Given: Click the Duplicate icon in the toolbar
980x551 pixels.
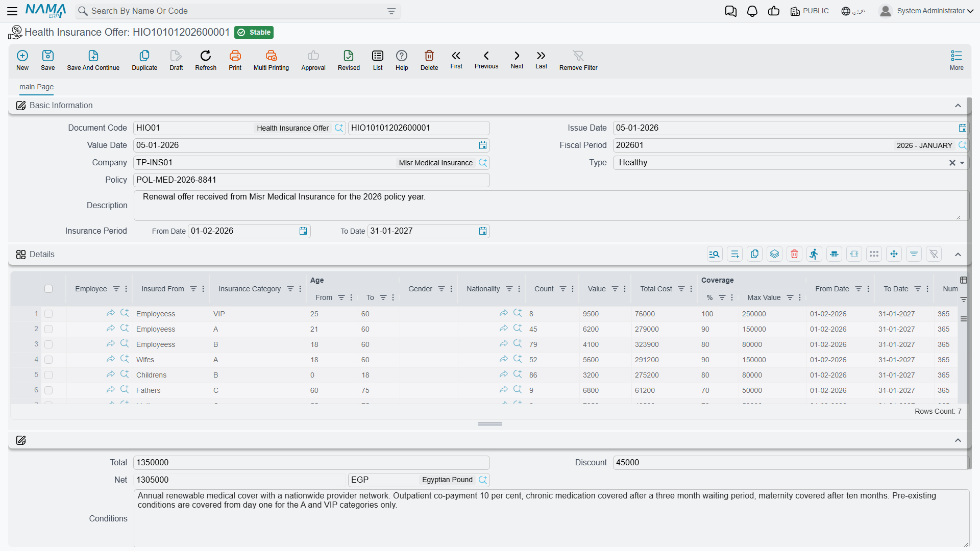Looking at the screenshot, I should click(144, 60).
